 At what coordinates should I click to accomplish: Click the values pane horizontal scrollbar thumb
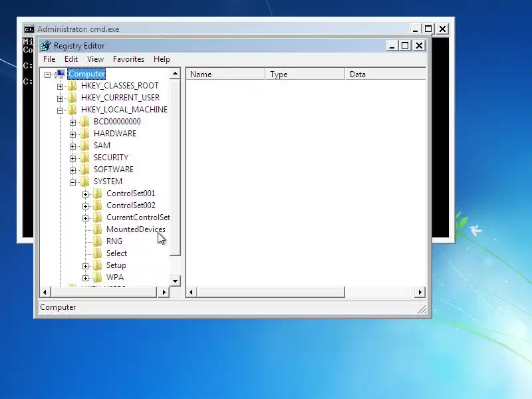coord(271,292)
